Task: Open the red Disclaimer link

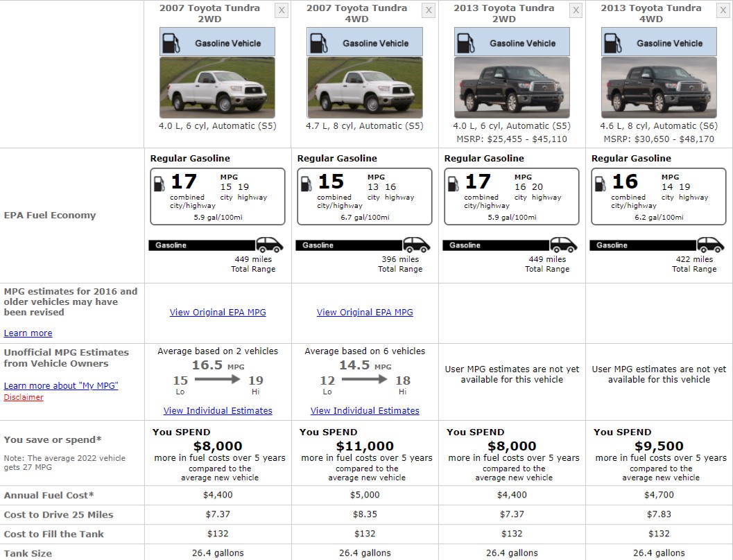Action: pyautogui.click(x=24, y=397)
